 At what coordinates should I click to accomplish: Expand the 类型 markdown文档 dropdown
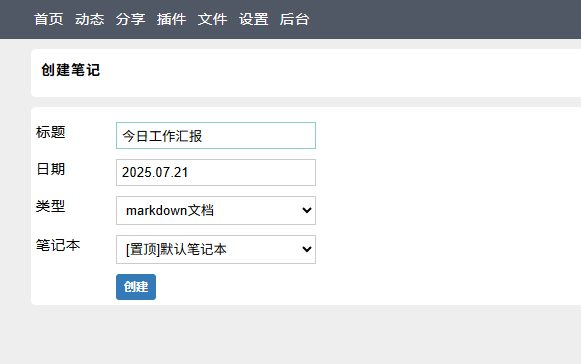click(216, 211)
